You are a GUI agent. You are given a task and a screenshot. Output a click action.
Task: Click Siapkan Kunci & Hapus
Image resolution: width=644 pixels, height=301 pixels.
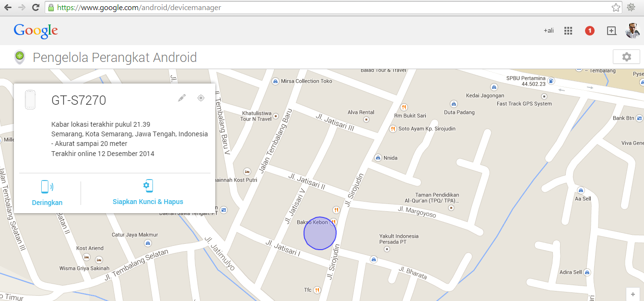(148, 193)
